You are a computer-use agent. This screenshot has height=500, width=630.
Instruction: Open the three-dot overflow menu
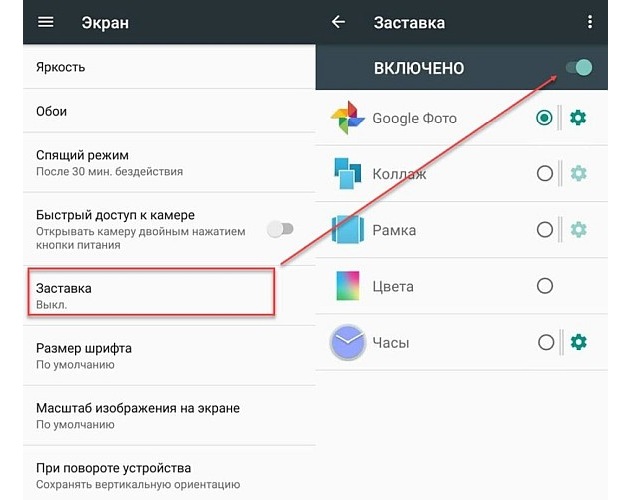tap(589, 22)
